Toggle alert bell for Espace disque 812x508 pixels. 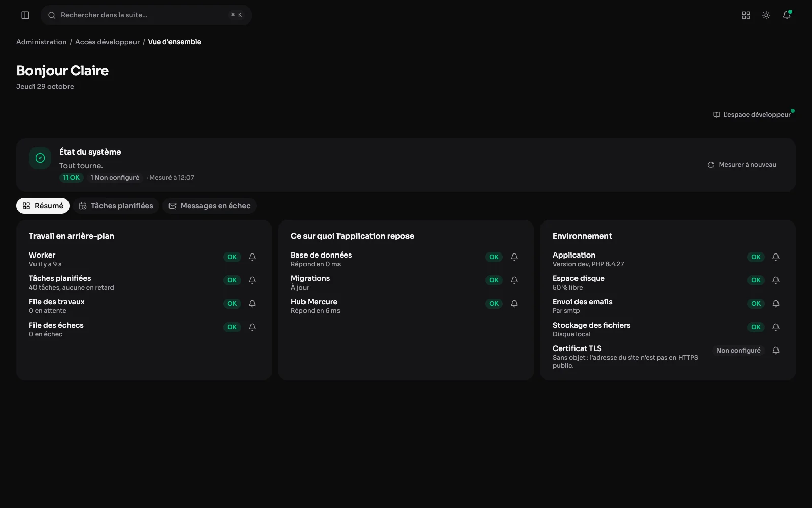click(x=776, y=280)
